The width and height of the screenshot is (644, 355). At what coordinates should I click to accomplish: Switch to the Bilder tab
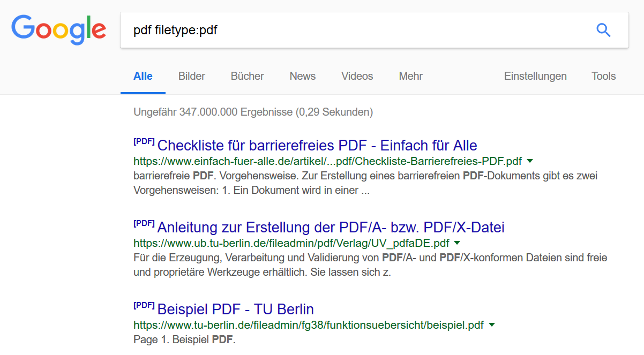191,76
